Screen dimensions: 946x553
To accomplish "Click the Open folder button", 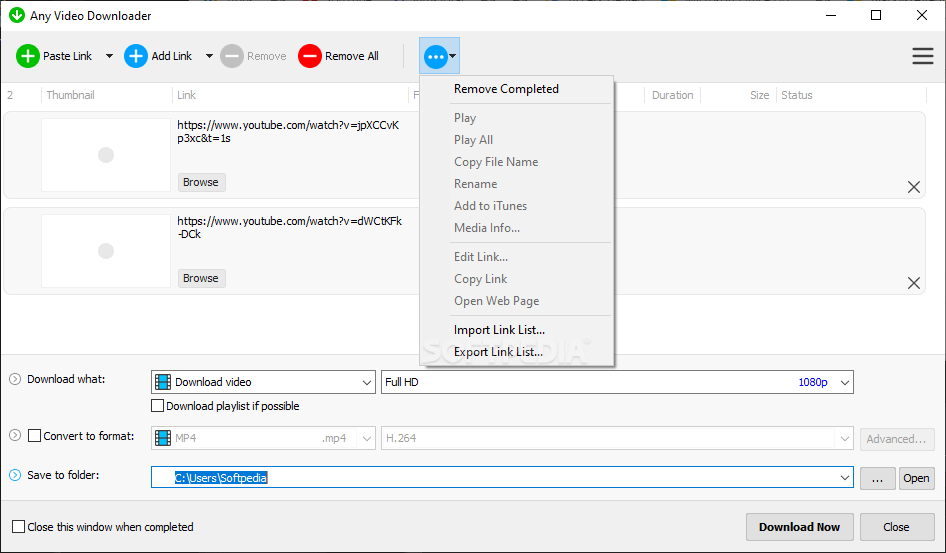I will pos(916,478).
